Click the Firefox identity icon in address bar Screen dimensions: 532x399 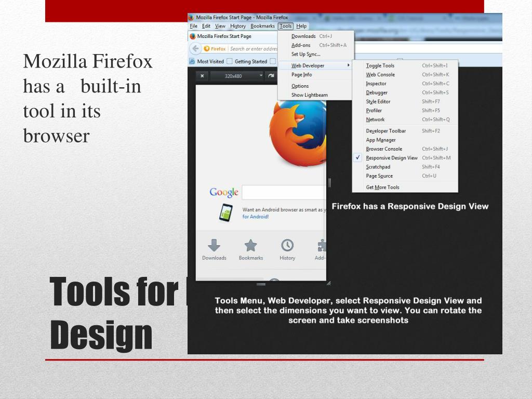[207, 49]
